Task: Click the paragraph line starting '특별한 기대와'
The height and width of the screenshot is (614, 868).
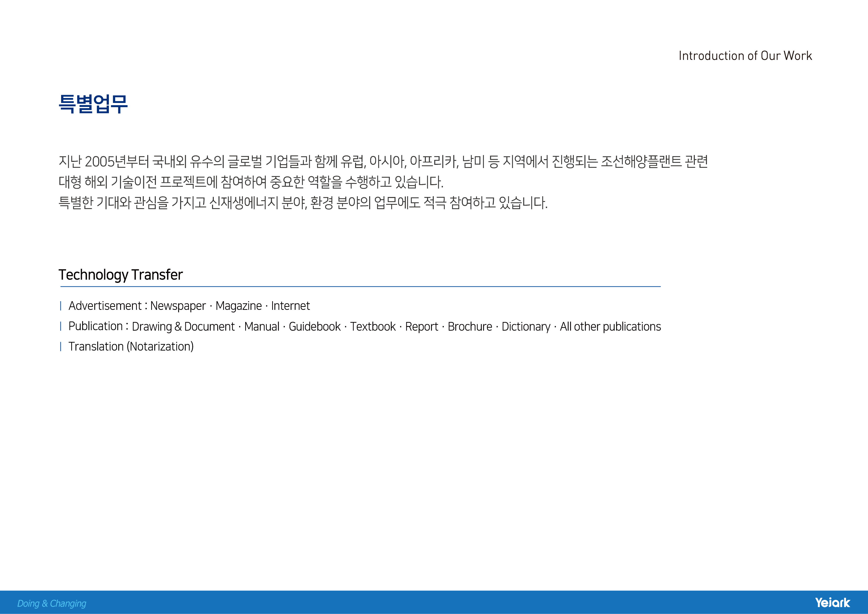Action: pyautogui.click(x=303, y=203)
